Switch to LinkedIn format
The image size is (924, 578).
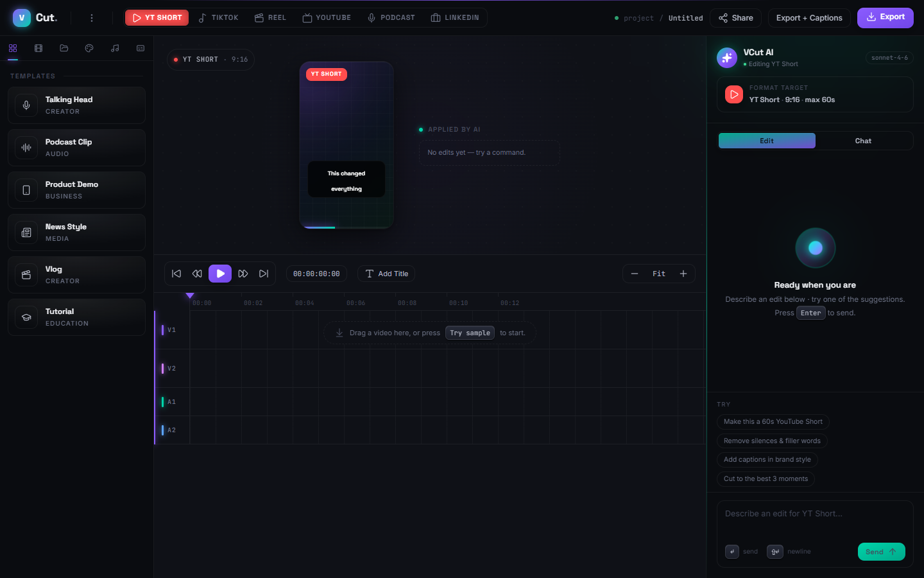pos(455,18)
